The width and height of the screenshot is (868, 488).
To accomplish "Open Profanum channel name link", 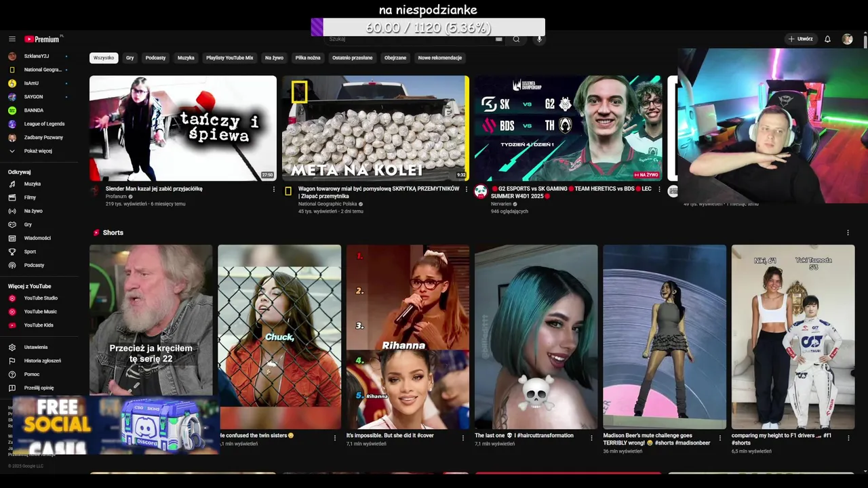I will pos(116,197).
